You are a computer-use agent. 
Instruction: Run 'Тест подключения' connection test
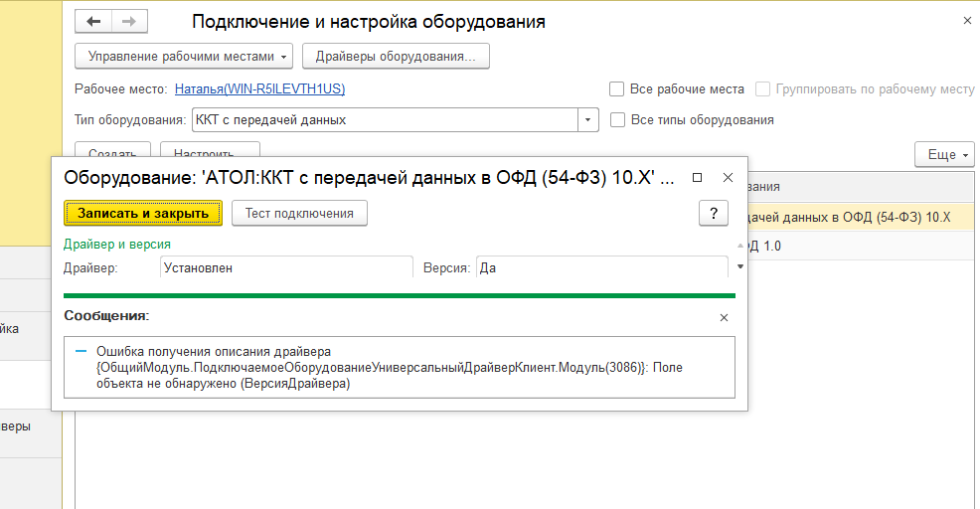click(299, 213)
